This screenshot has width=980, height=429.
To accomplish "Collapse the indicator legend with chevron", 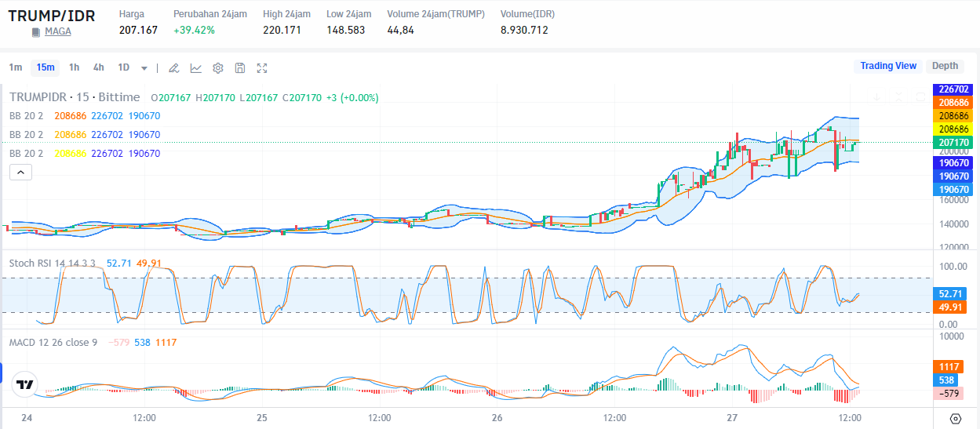I will [x=20, y=173].
